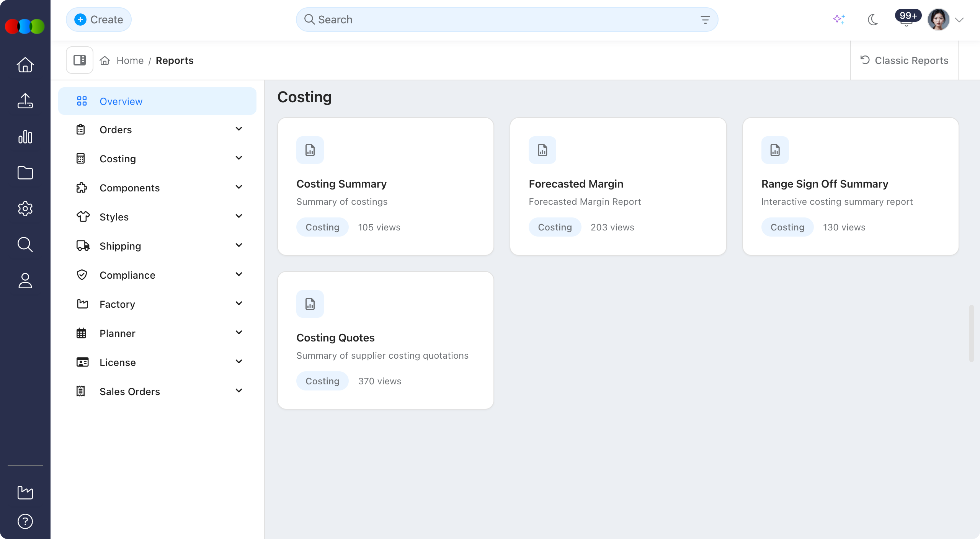Click the Costing tag on Costing Quotes card
980x539 pixels.
(322, 381)
